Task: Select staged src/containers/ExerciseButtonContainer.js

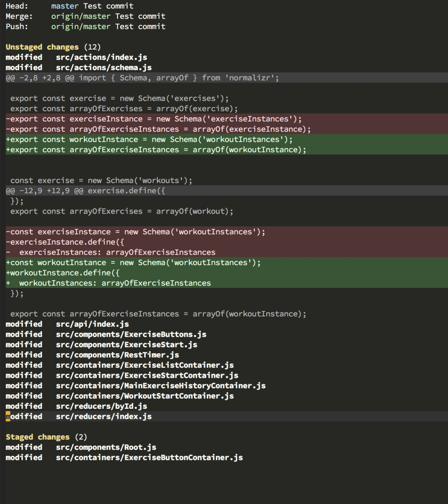Action: (149, 457)
